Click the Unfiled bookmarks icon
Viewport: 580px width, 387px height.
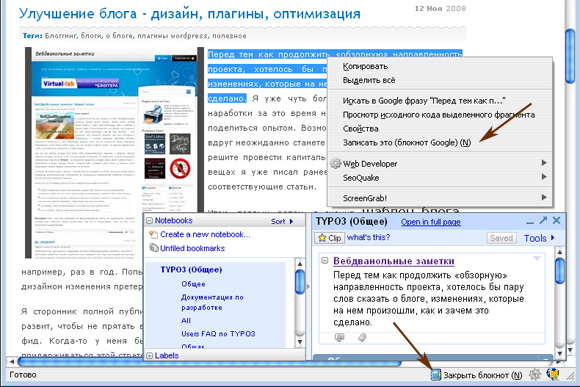tap(154, 248)
